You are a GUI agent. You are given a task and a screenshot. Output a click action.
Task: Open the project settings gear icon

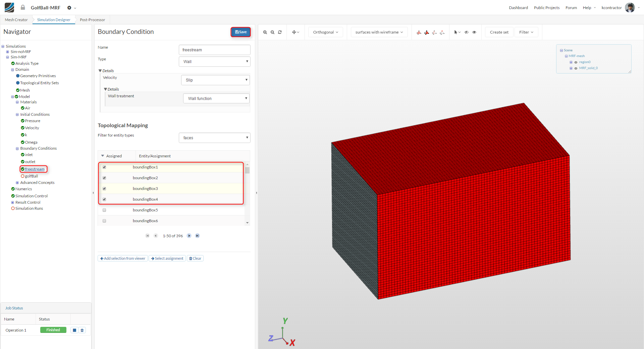click(69, 8)
